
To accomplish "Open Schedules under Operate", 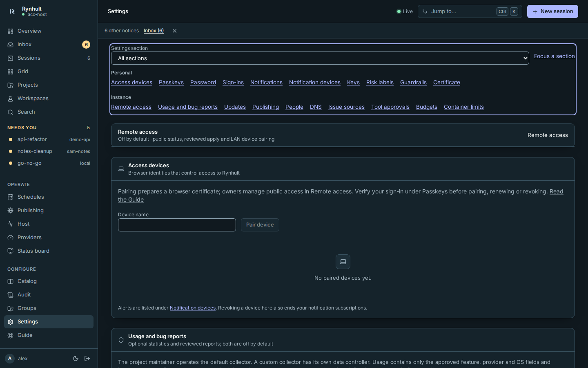I will (49, 197).
